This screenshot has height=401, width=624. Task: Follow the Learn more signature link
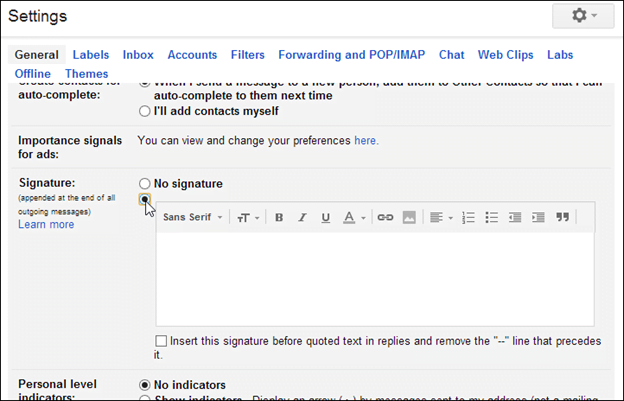[x=46, y=224]
